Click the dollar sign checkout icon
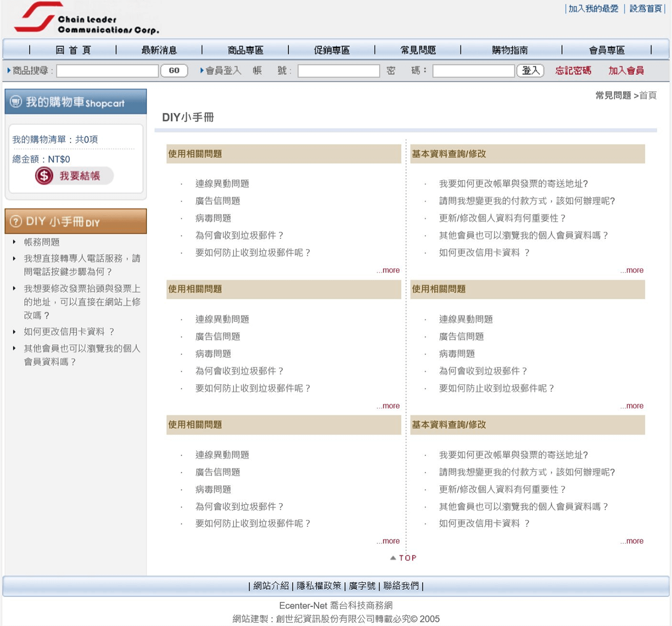The width and height of the screenshot is (672, 626). [44, 176]
